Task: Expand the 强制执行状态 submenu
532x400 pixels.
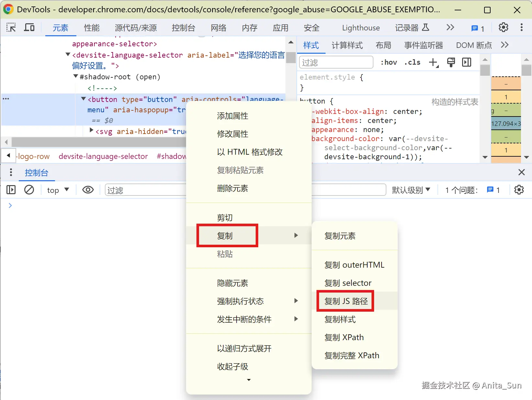Action: (249, 301)
